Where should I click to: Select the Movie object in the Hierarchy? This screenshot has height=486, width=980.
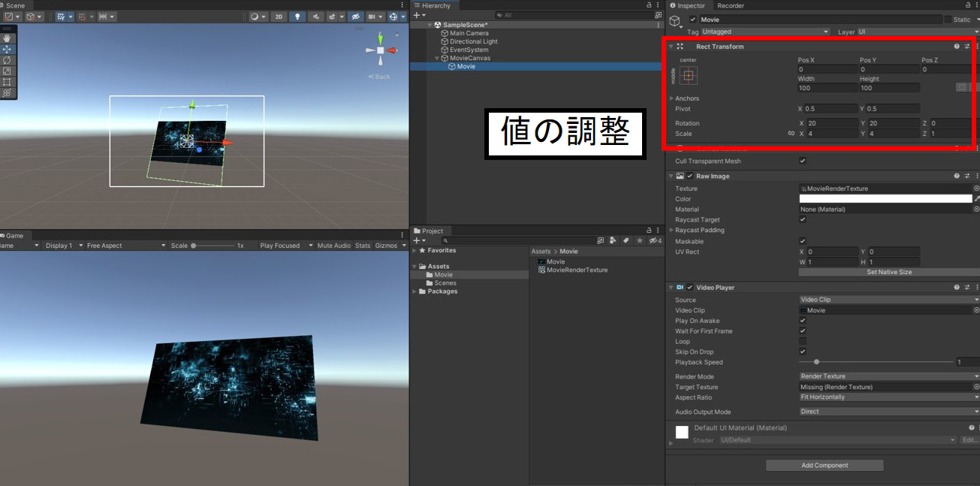[466, 66]
